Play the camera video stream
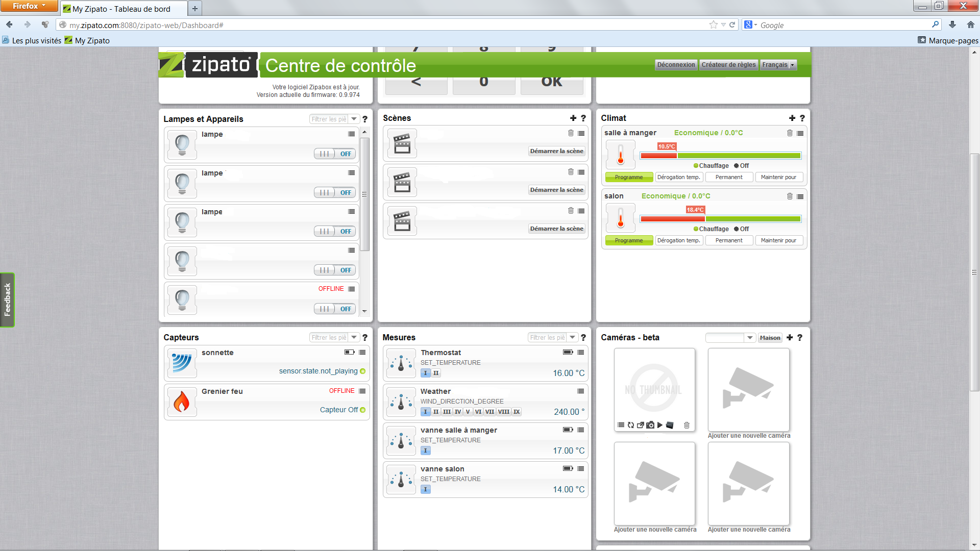 (x=660, y=425)
